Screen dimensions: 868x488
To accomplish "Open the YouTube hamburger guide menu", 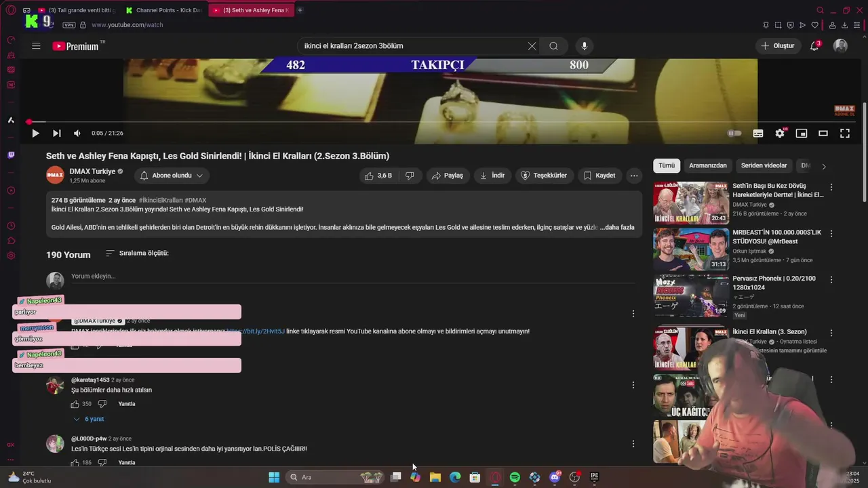I will pos(36,46).
